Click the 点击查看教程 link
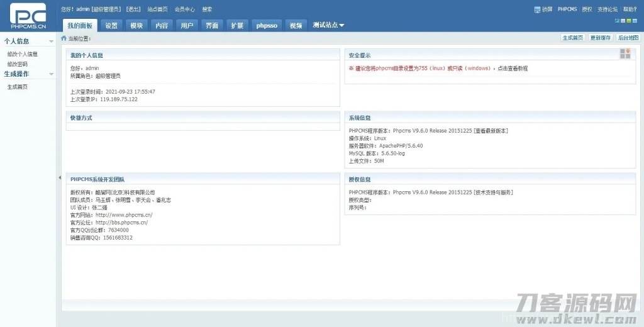Image resolution: width=644 pixels, height=327 pixels. pyautogui.click(x=512, y=69)
